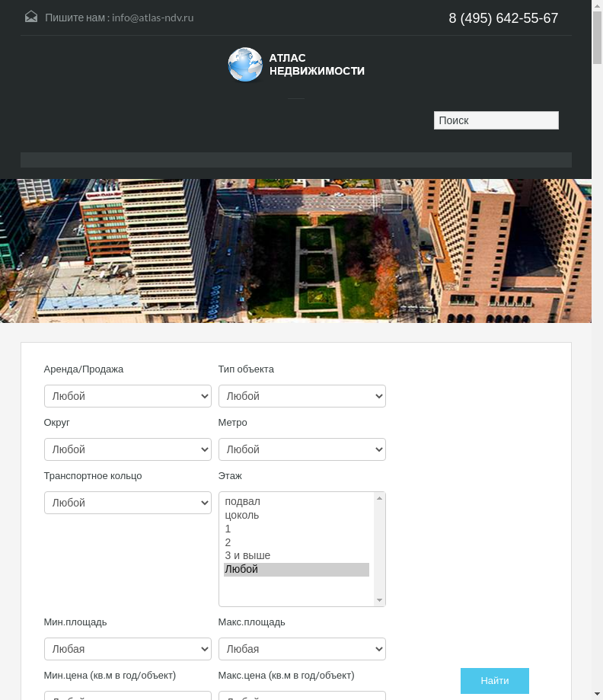
Task: Open the Аренда/Продажа dropdown
Action: coord(128,396)
